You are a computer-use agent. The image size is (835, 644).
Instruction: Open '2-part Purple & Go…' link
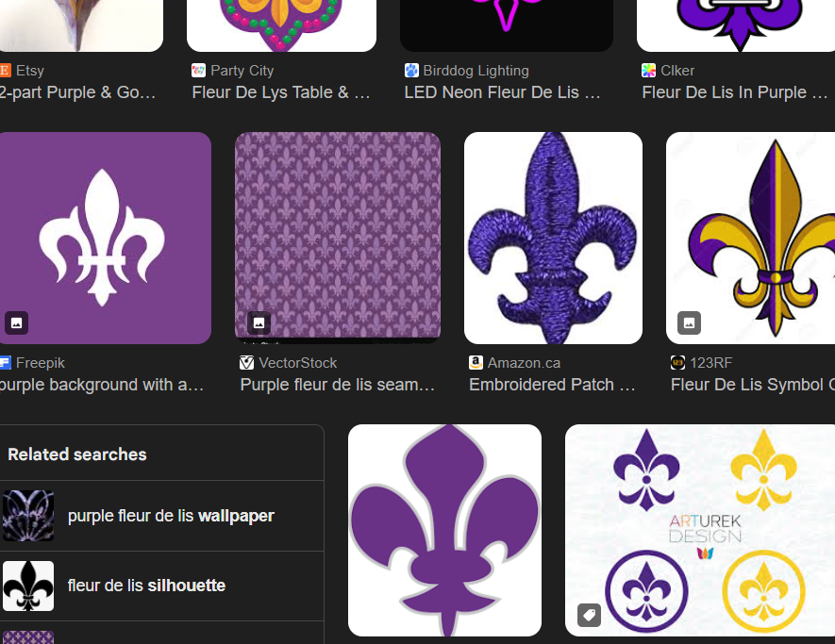pos(77,92)
